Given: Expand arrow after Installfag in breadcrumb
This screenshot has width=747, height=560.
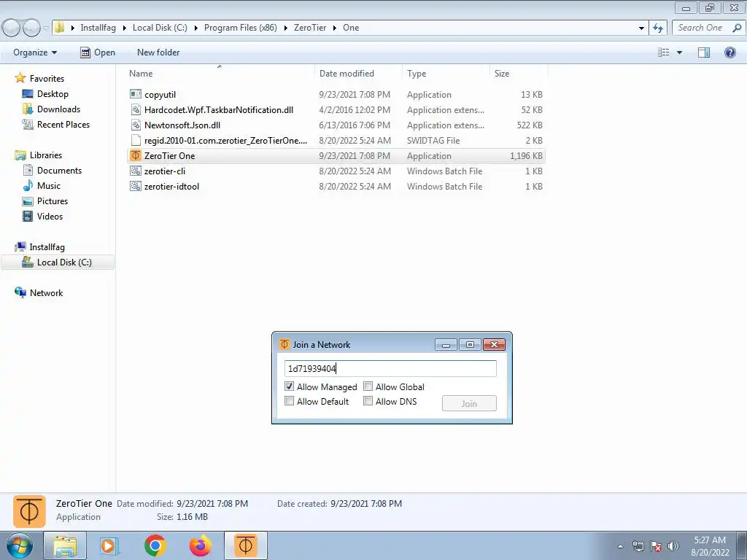Looking at the screenshot, I should click(x=124, y=28).
